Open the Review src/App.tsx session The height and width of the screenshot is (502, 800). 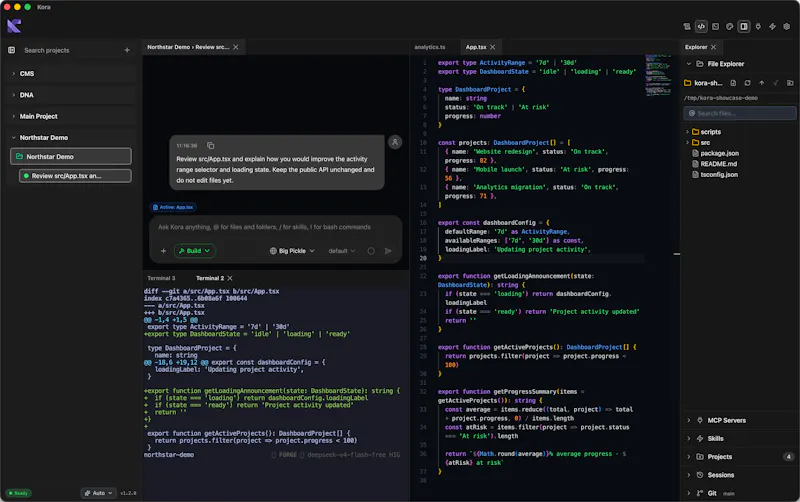tap(75, 175)
